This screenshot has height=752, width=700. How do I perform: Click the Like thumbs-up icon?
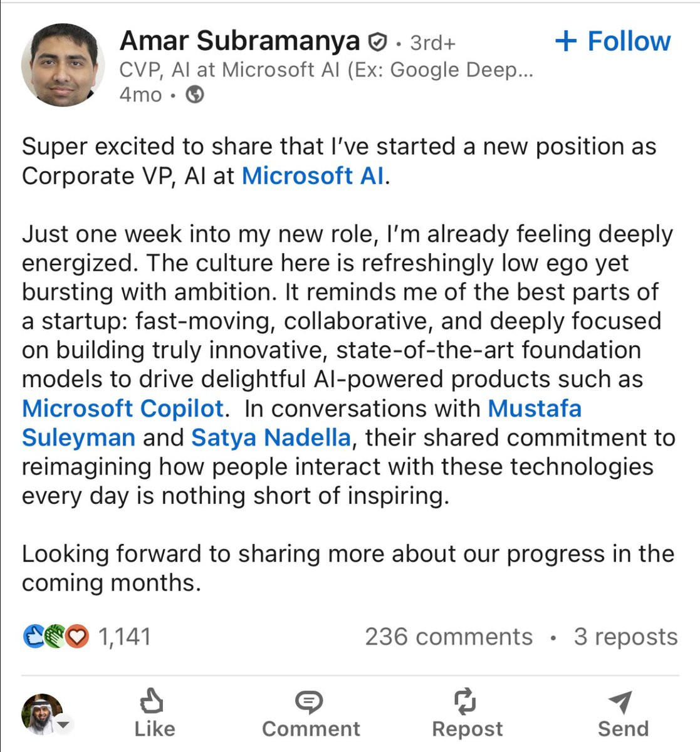pos(152,701)
